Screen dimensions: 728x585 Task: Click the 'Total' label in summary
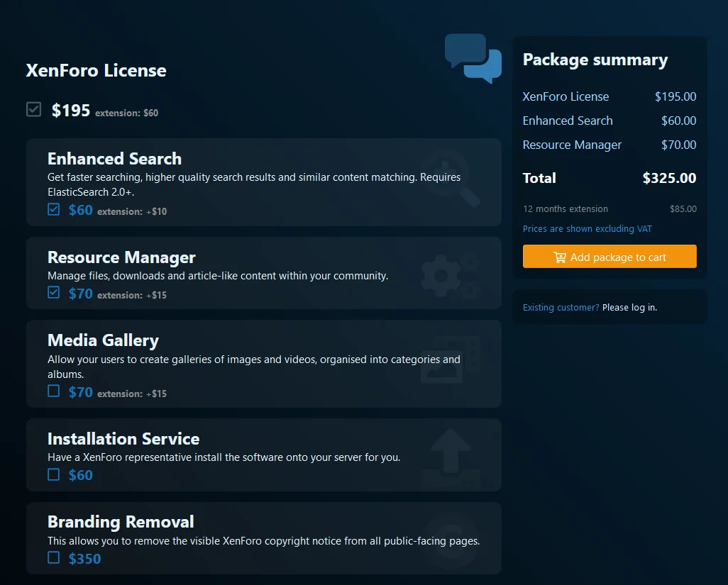coord(539,178)
